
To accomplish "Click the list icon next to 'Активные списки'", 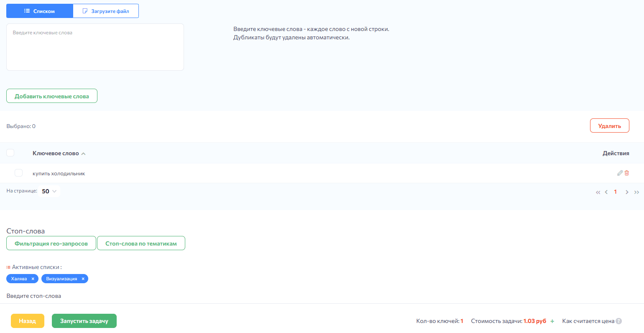I will [8, 266].
